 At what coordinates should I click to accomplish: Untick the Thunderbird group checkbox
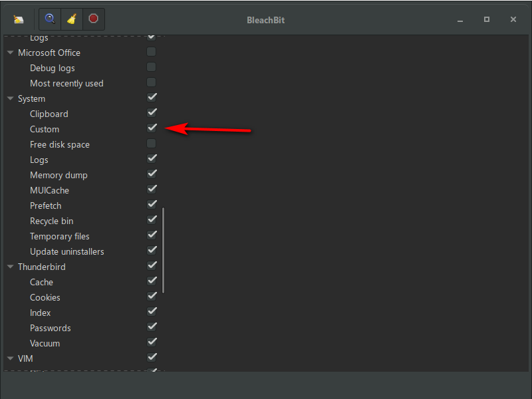[152, 265]
